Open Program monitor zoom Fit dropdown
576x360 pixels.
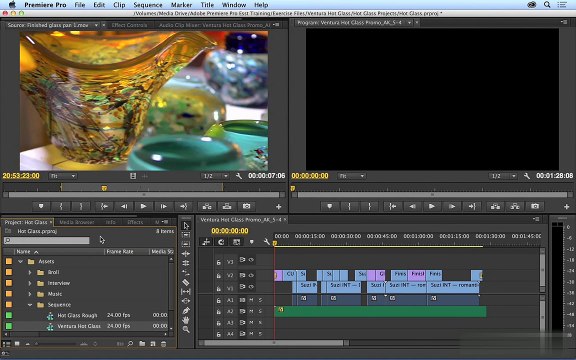351,176
